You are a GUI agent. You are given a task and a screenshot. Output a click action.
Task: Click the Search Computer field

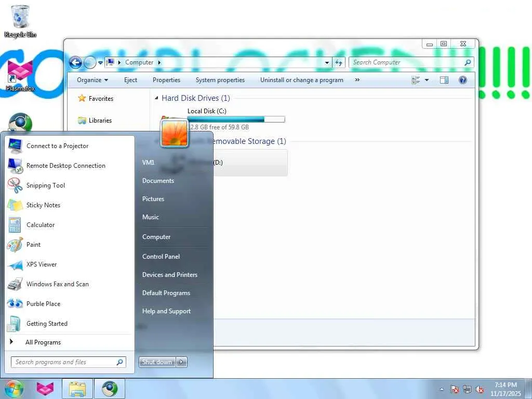click(x=411, y=62)
